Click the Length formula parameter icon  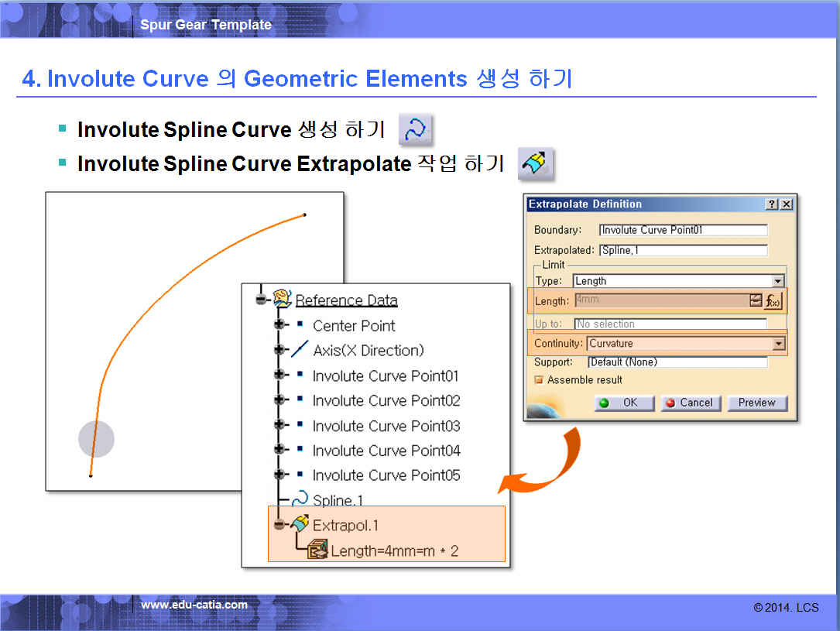[317, 550]
